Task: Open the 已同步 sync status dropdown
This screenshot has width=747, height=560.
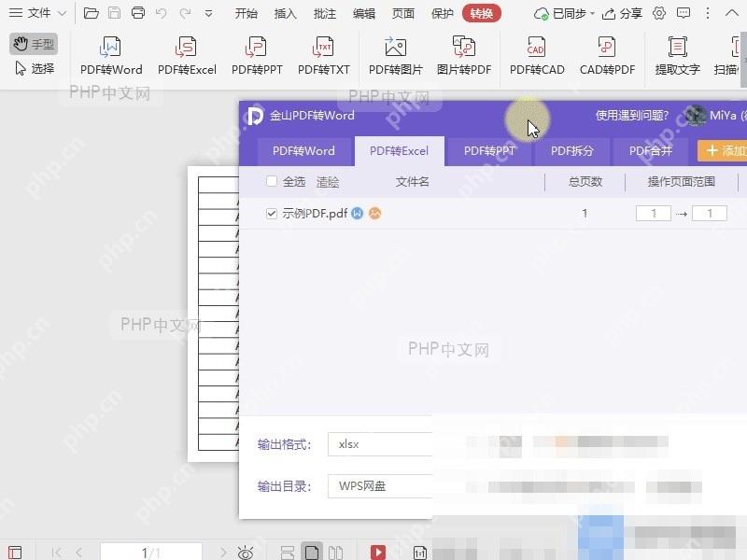Action: [564, 13]
